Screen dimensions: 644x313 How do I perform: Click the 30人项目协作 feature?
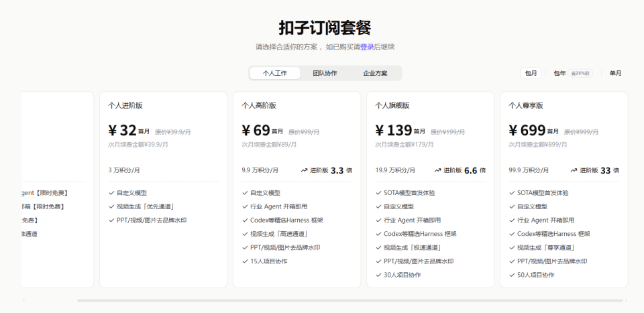coord(402,275)
